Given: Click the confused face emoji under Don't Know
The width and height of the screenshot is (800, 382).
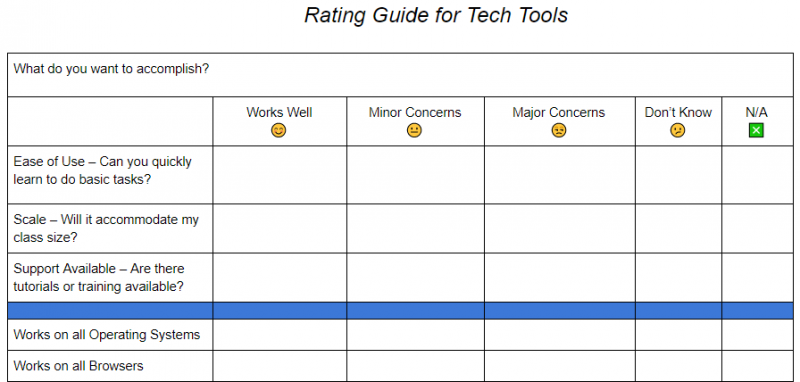Looking at the screenshot, I should pyautogui.click(x=678, y=131).
